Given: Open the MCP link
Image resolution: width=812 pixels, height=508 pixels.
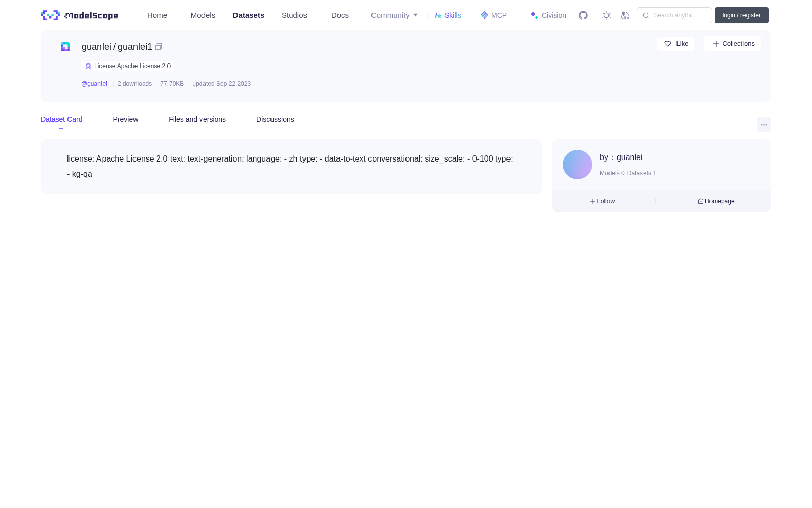Looking at the screenshot, I should click(494, 15).
